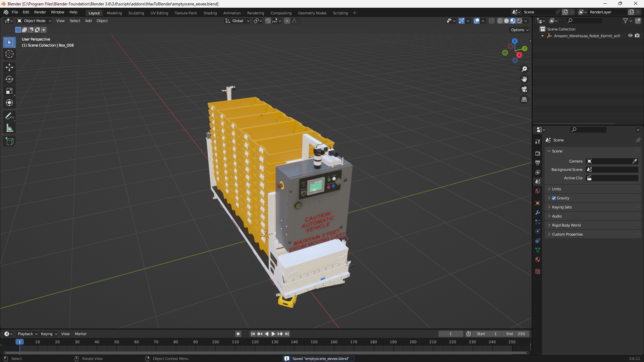The height and width of the screenshot is (362, 644).
Task: Open the Texture properties checkerboard tab
Action: [538, 271]
